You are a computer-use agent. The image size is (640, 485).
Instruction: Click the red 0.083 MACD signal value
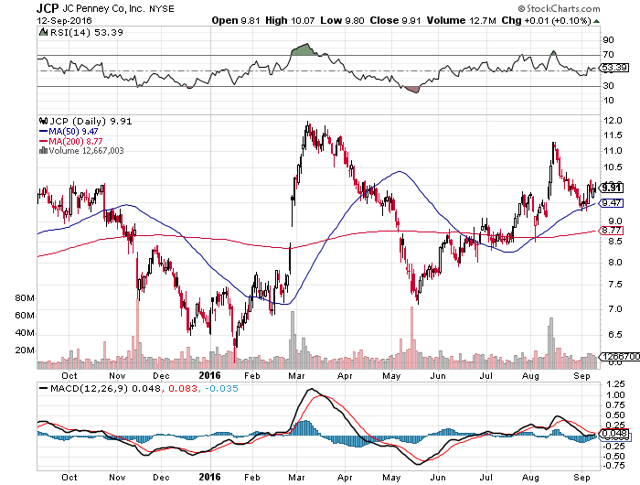pos(183,388)
